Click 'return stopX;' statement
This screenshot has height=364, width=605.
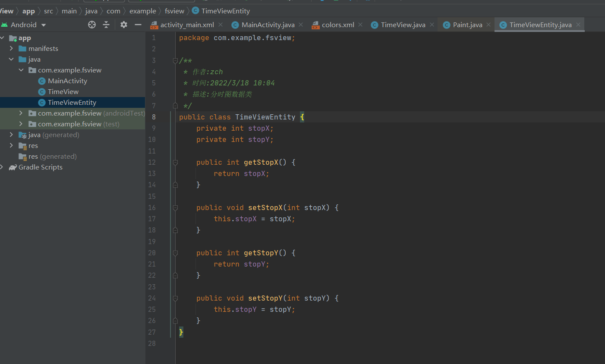coord(241,174)
